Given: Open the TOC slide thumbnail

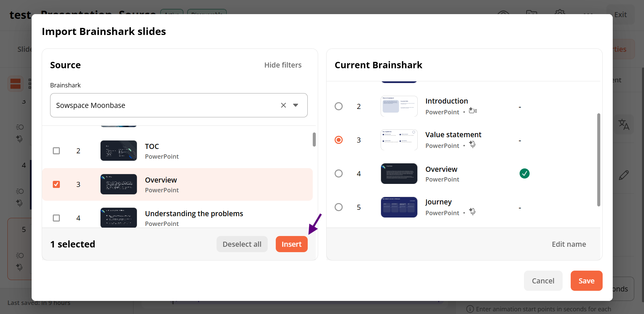Looking at the screenshot, I should coord(119,151).
